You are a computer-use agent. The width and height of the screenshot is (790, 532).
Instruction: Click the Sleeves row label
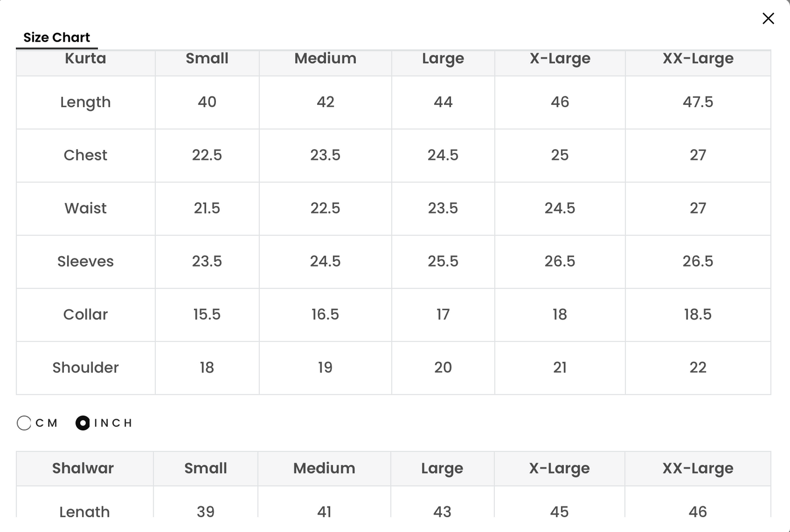pos(85,262)
